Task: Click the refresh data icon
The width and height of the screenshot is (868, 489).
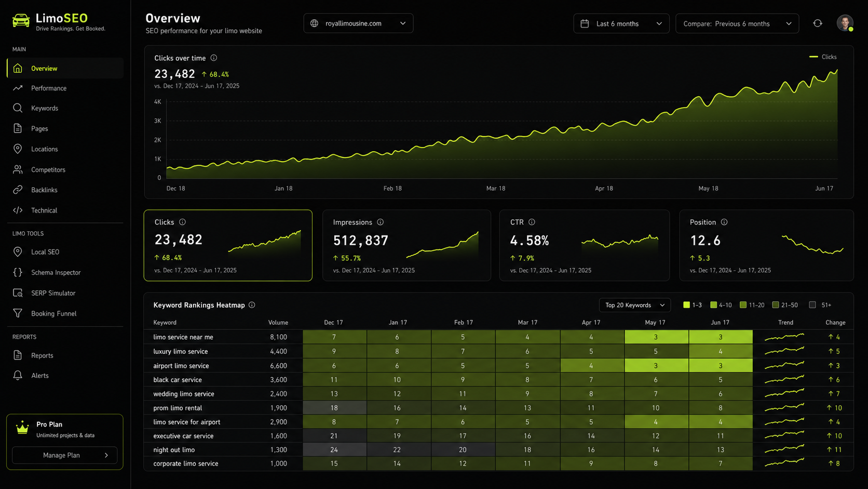Action: pyautogui.click(x=818, y=23)
